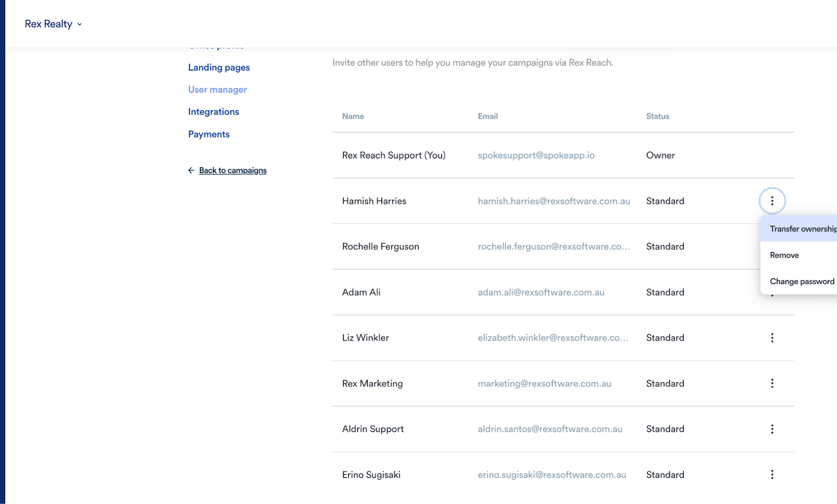Open the options menu for Aldrin Support
Image resolution: width=837 pixels, height=504 pixels.
coord(772,429)
